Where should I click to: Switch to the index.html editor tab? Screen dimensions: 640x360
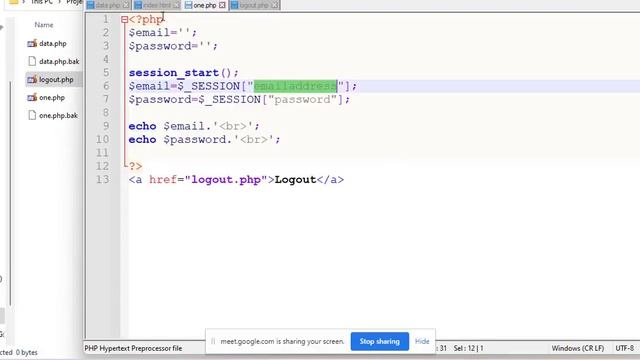[156, 5]
